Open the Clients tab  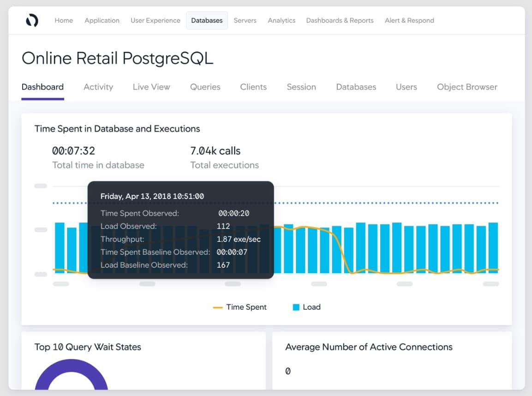[253, 87]
